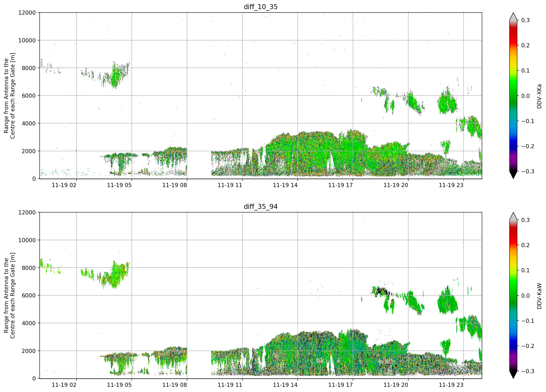Click green region of bottom colorbar near 0.0
The height and width of the screenshot is (392, 546).
[x=513, y=296]
